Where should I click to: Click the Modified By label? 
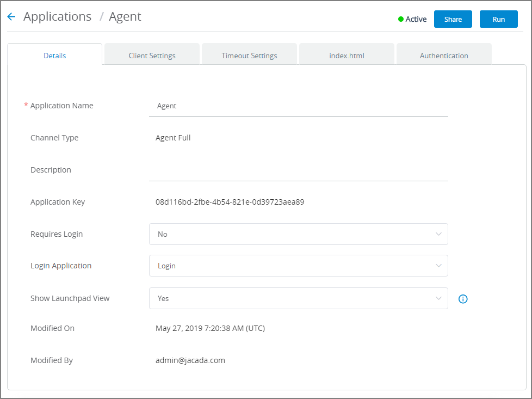click(x=52, y=360)
